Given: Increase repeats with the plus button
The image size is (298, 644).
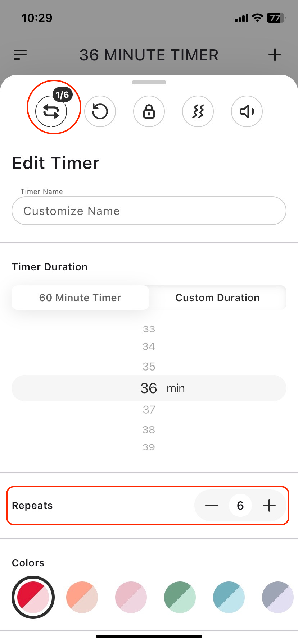Looking at the screenshot, I should click(269, 506).
